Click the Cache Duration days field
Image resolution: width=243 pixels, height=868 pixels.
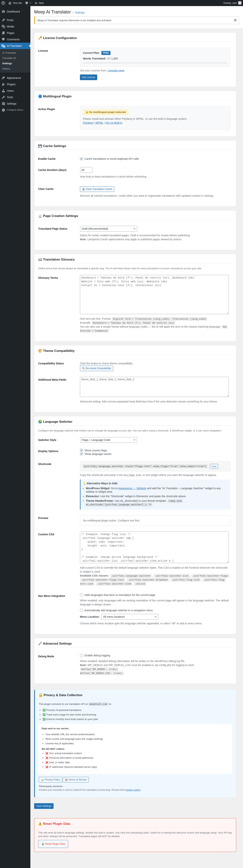point(86,170)
